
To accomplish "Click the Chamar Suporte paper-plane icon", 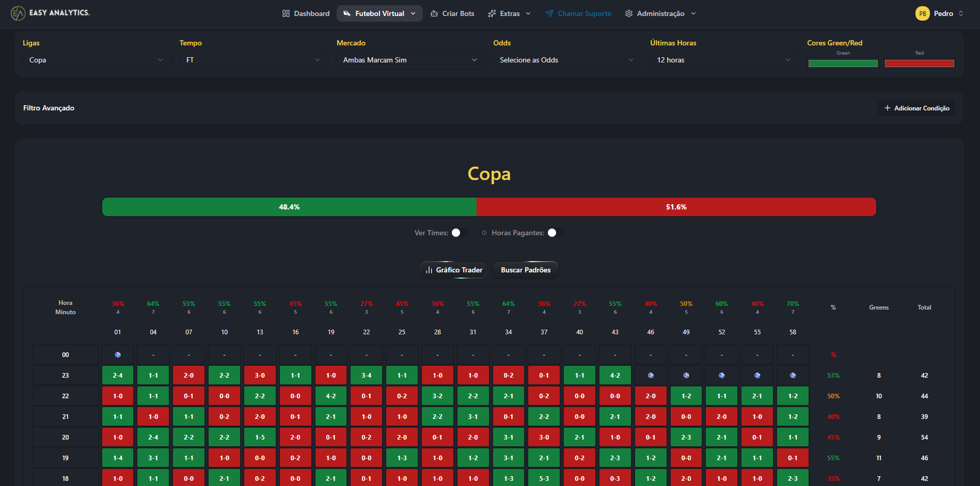I will [x=549, y=13].
